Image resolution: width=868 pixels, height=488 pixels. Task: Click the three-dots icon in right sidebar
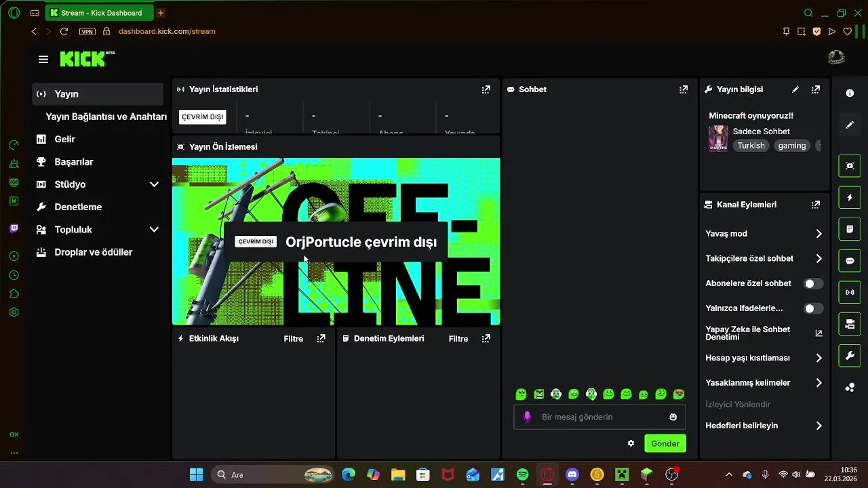pyautogui.click(x=850, y=388)
